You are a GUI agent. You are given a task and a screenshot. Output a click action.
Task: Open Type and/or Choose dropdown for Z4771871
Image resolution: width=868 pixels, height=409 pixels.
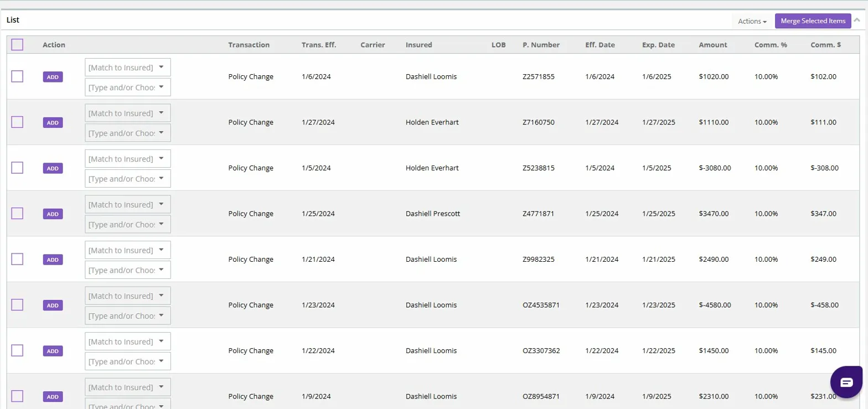tap(128, 224)
